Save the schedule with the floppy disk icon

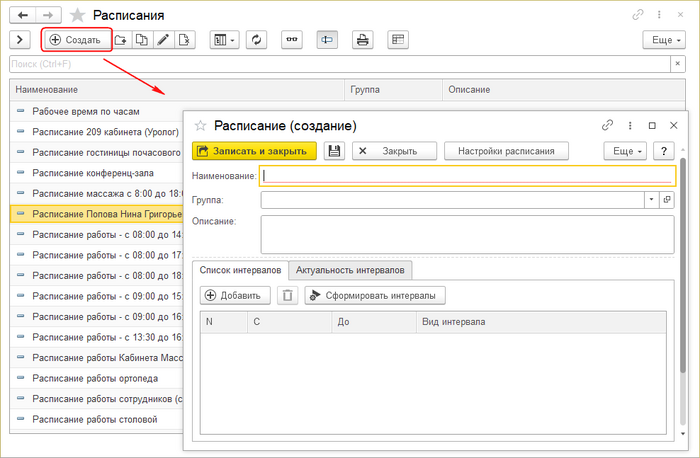[334, 151]
